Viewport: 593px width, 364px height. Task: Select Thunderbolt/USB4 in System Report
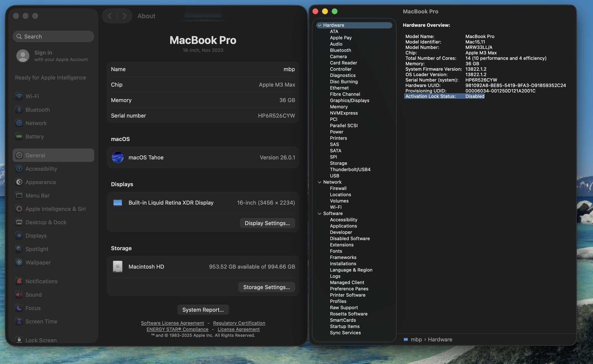pos(350,170)
